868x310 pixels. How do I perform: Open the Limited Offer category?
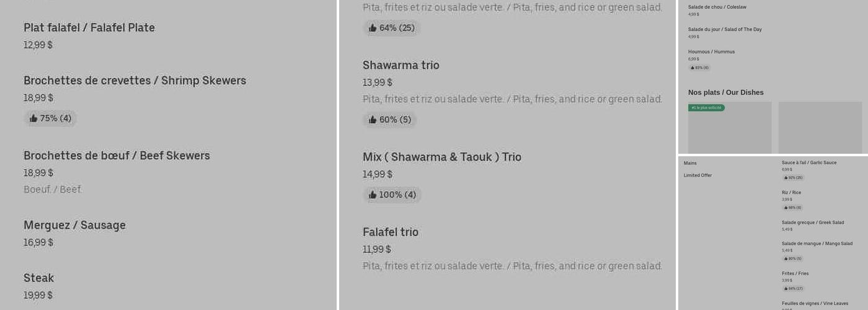click(697, 175)
